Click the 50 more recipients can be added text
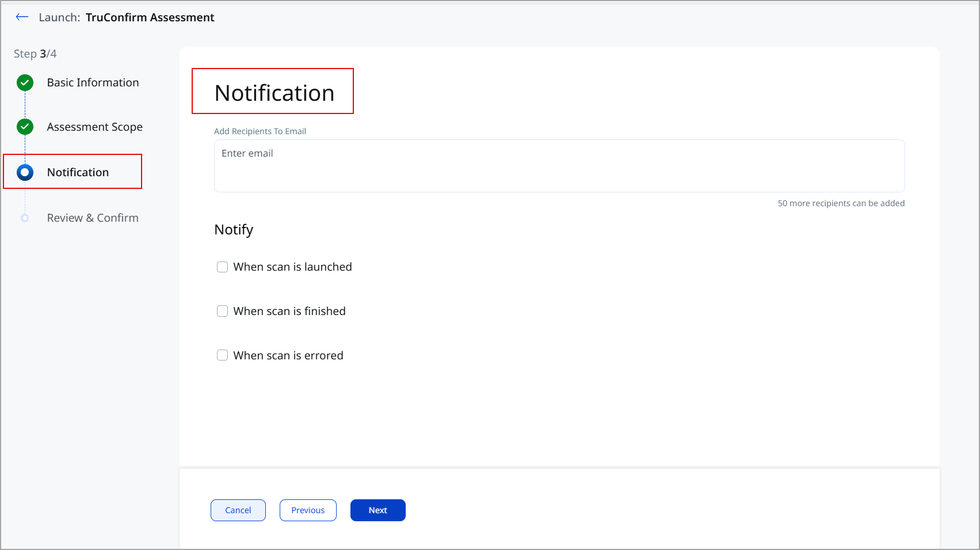 pyautogui.click(x=841, y=203)
